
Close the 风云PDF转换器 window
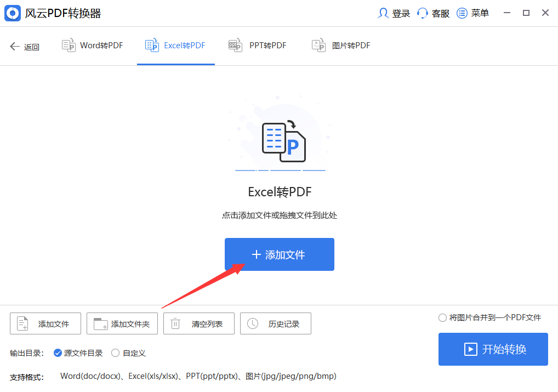(x=545, y=13)
